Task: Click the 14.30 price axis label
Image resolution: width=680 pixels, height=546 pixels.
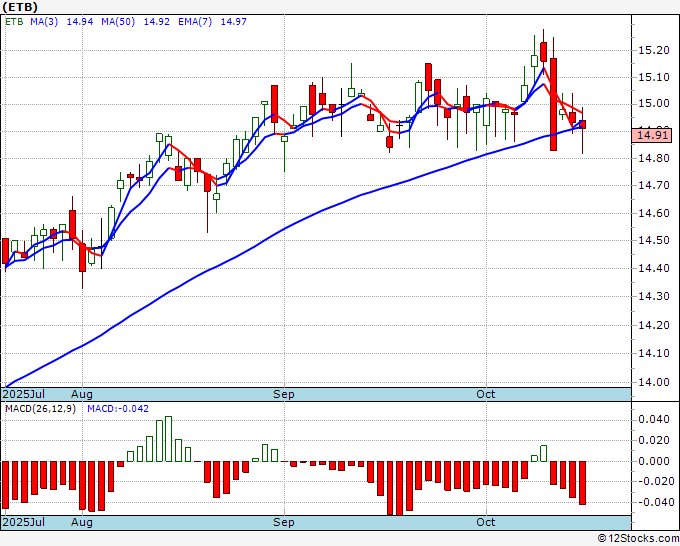Action: pos(654,297)
